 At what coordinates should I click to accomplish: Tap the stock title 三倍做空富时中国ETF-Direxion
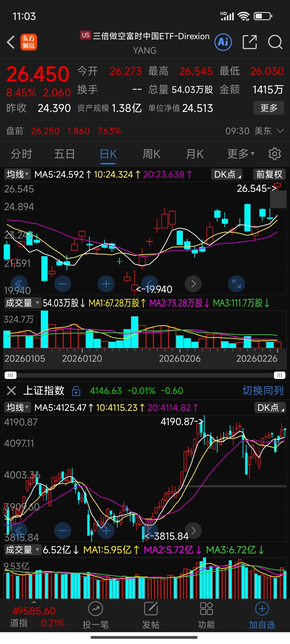click(x=151, y=36)
